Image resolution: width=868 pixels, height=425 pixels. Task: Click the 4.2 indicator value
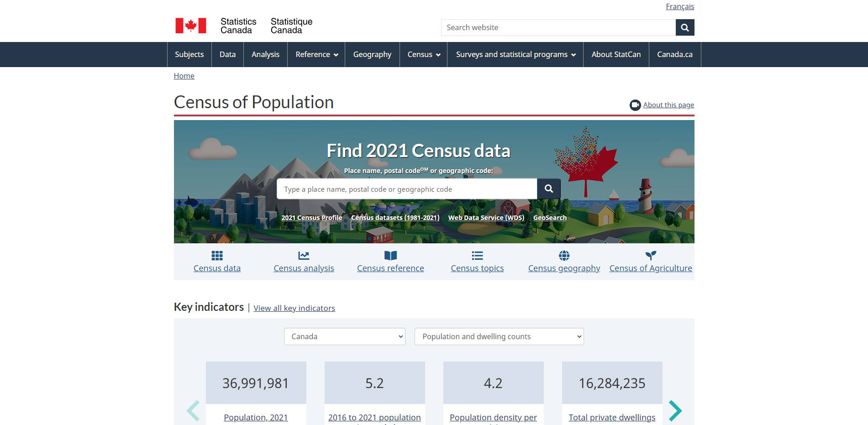493,383
